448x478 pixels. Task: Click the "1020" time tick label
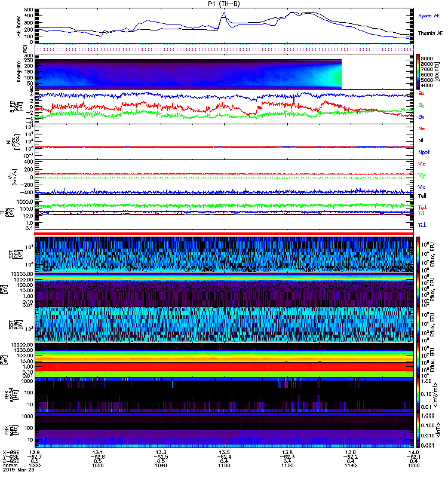(x=98, y=465)
